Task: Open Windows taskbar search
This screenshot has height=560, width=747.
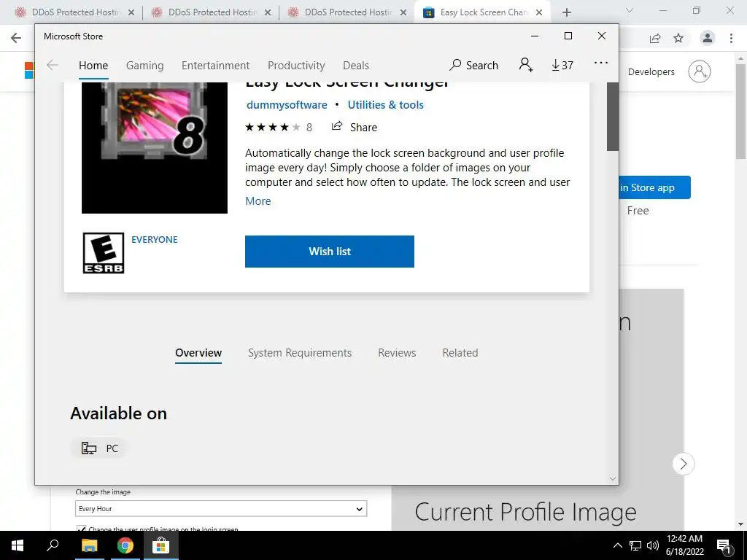Action: (53, 545)
